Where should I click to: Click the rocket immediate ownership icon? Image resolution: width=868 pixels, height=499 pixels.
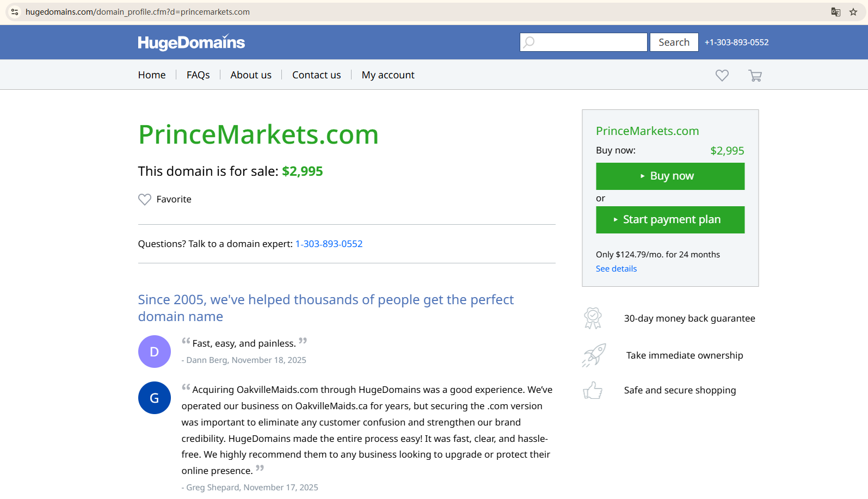click(x=593, y=355)
